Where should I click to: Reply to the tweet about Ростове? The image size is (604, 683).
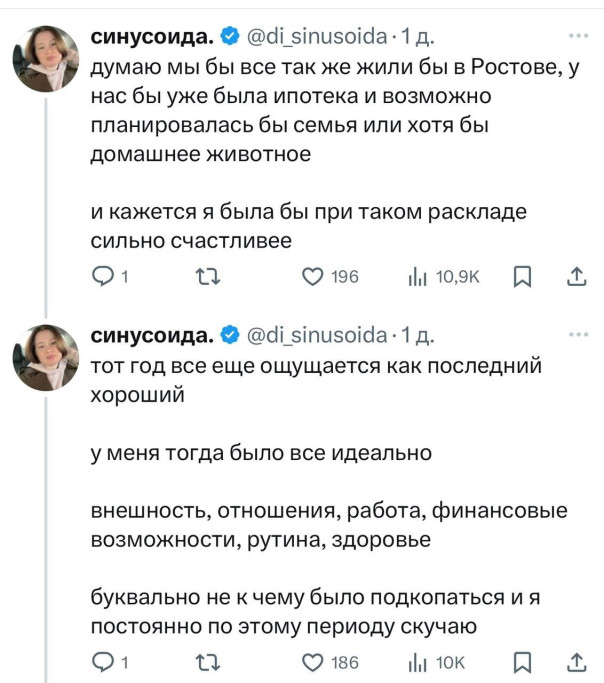pyautogui.click(x=102, y=278)
